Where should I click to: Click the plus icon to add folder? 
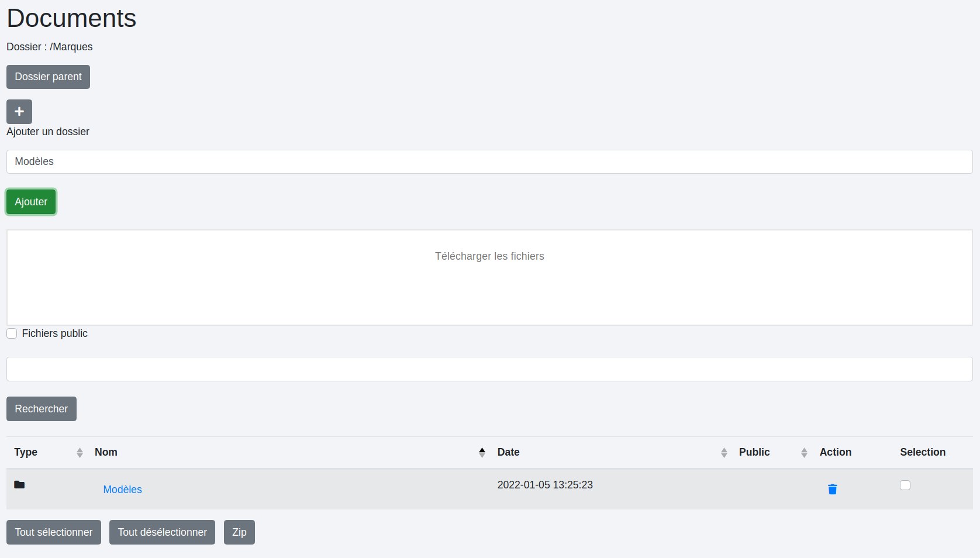pos(19,112)
